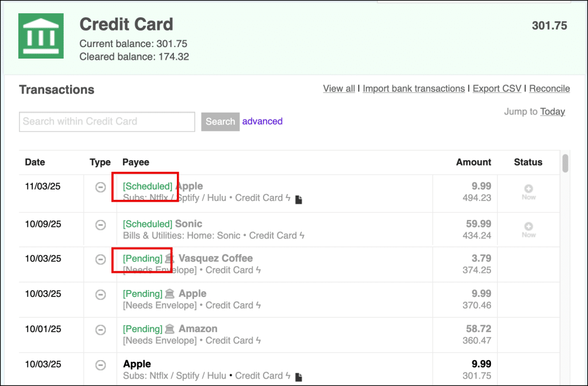Viewport: 588px width, 386px height.
Task: Open the Reconcile link
Action: pyautogui.click(x=550, y=88)
